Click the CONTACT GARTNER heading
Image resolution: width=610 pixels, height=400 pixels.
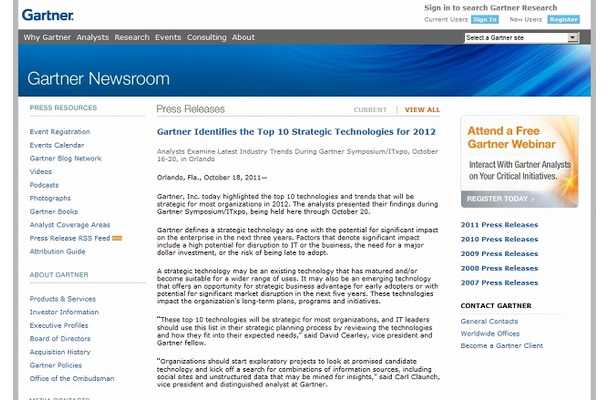click(496, 306)
